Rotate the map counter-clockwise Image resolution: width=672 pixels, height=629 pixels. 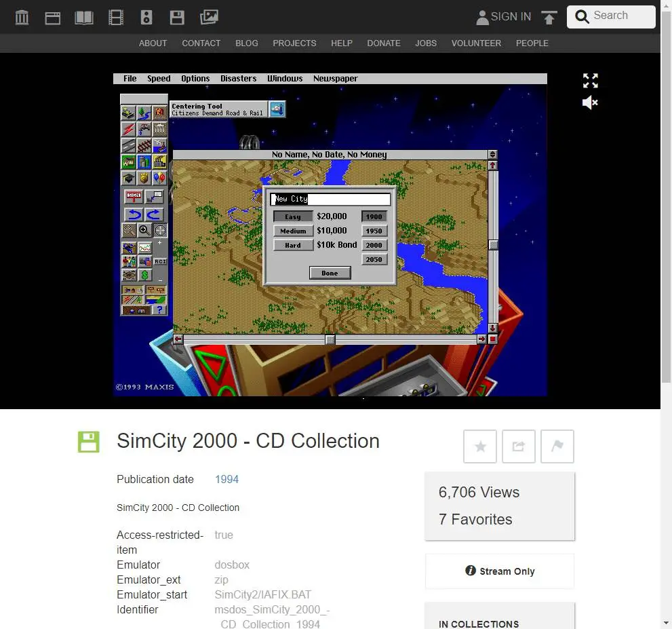tap(134, 214)
